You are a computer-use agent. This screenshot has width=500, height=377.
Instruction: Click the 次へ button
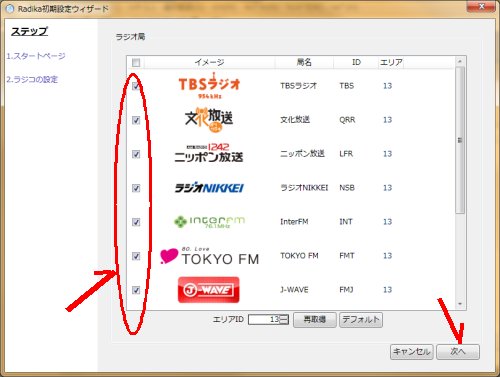tap(458, 352)
